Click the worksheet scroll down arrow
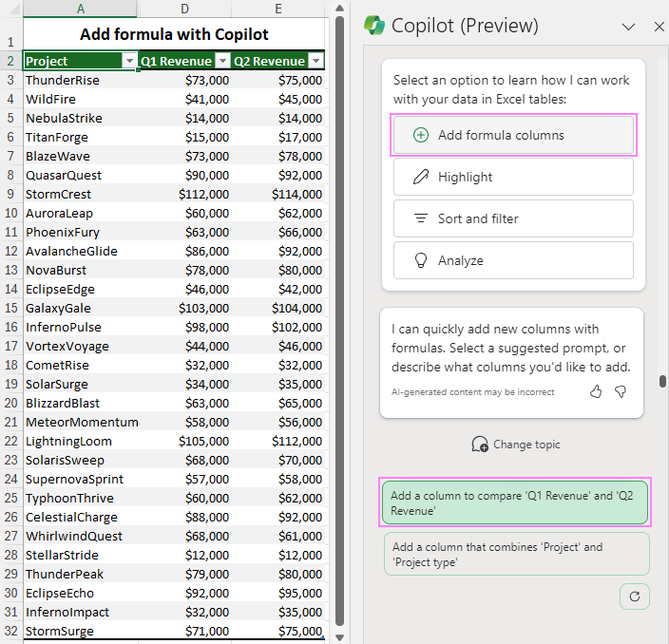Screen dimensions: 669x644 click(339, 637)
